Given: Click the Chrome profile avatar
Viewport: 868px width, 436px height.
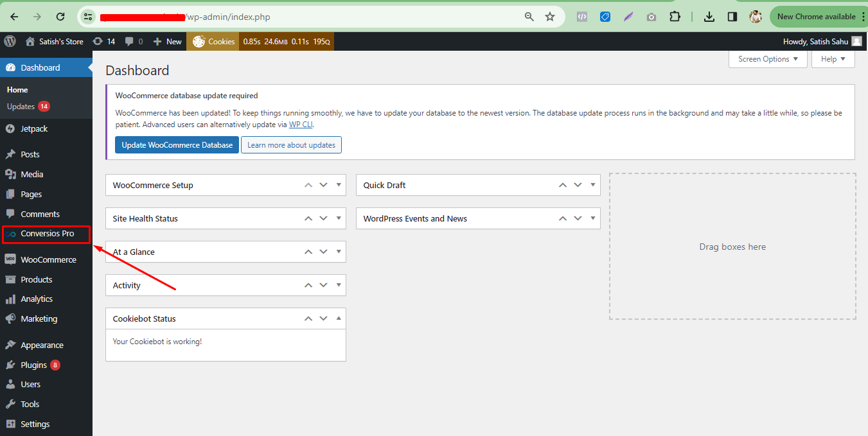Looking at the screenshot, I should tap(756, 17).
